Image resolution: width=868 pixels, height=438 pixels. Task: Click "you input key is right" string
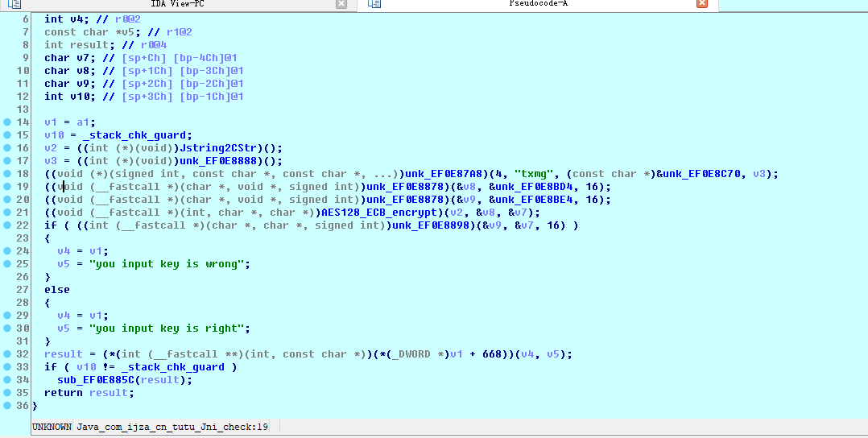(167, 328)
